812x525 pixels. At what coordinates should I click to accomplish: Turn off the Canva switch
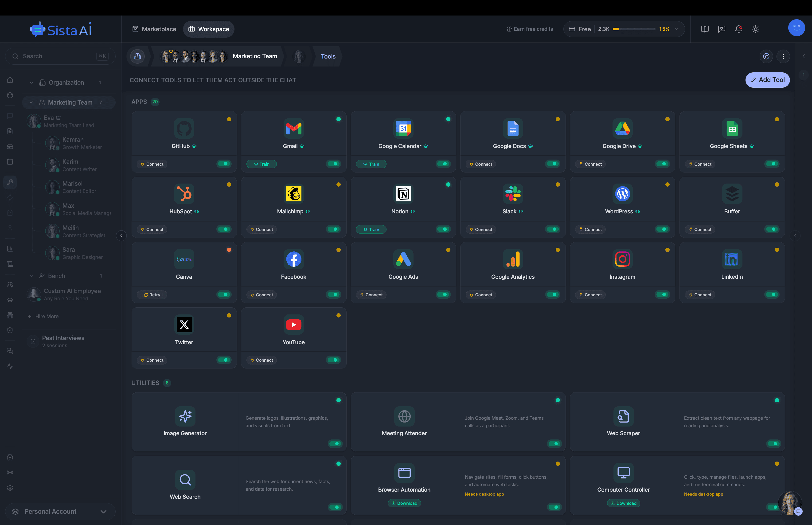[x=224, y=294]
